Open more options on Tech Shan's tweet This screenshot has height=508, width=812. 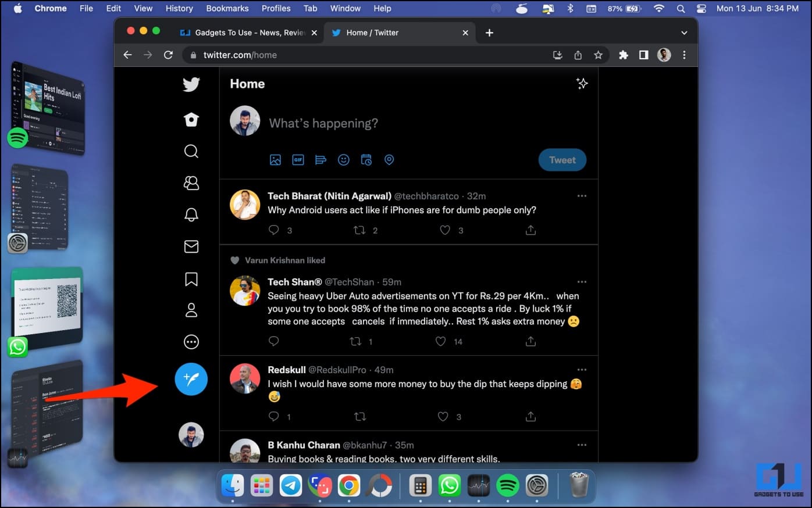[x=582, y=282]
